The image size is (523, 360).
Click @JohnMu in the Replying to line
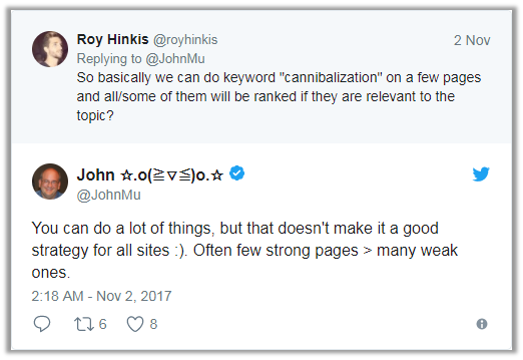click(x=175, y=59)
